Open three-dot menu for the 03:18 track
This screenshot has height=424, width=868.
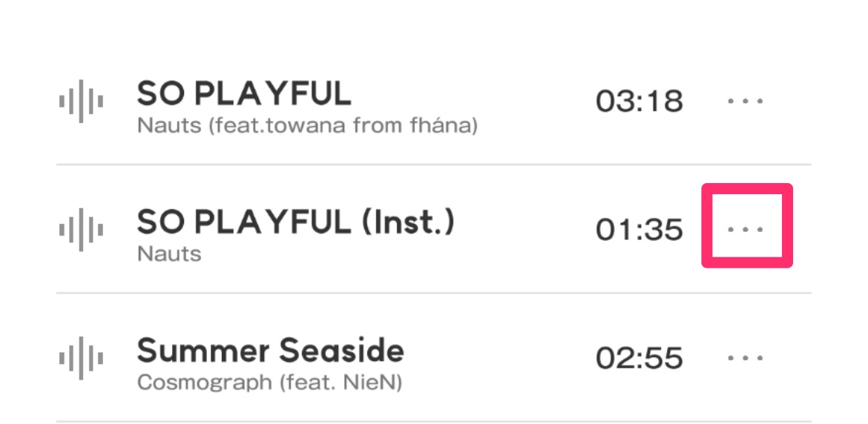coord(746,101)
